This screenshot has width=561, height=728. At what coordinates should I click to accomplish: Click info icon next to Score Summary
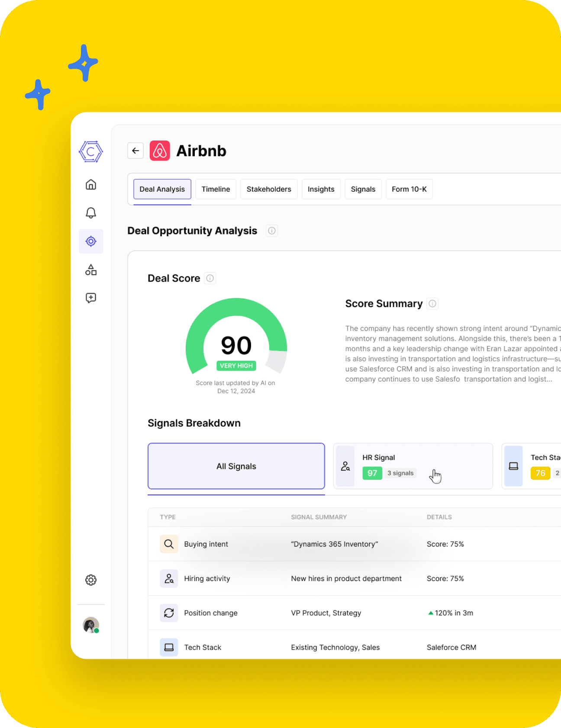pos(432,304)
